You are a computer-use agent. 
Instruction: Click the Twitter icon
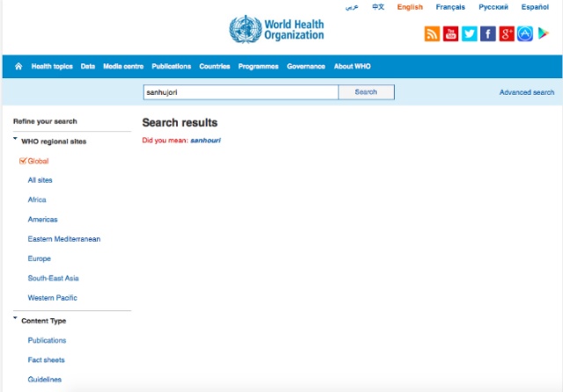(x=469, y=34)
